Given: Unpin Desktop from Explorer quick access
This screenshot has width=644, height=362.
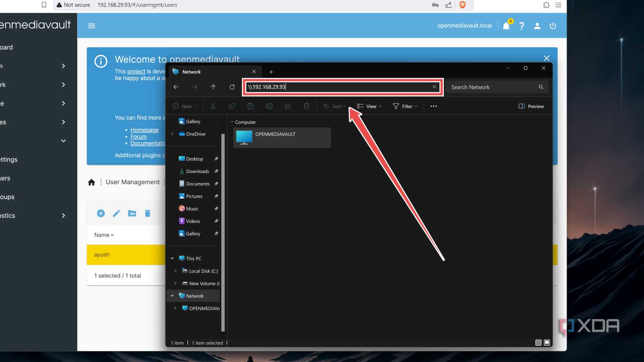Looking at the screenshot, I should pyautogui.click(x=216, y=159).
